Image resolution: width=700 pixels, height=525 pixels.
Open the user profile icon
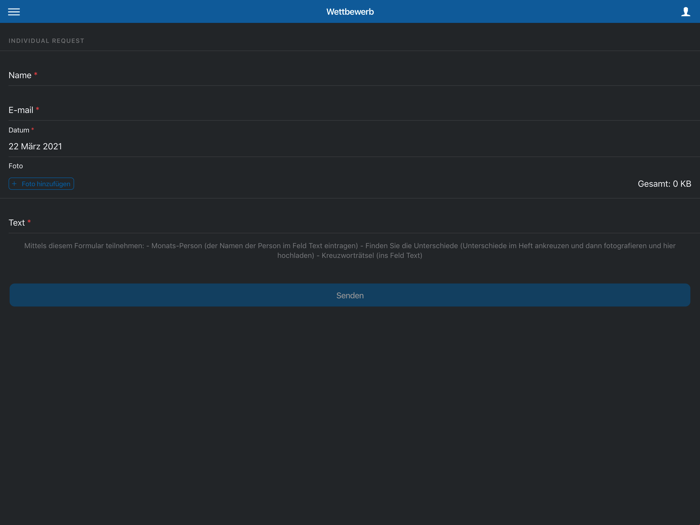(x=685, y=12)
